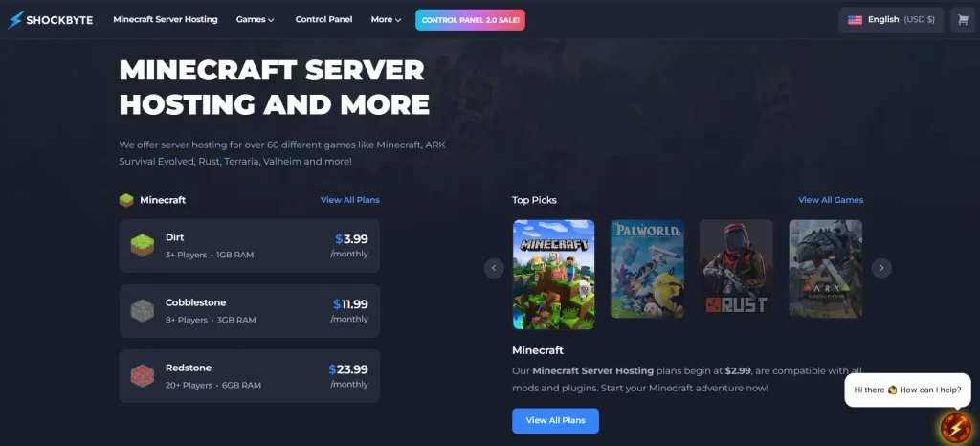
Task: Open the shopping cart icon
Action: [963, 20]
